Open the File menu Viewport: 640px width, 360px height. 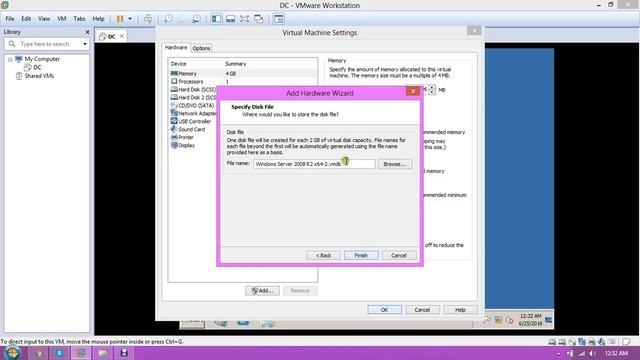pos(10,19)
